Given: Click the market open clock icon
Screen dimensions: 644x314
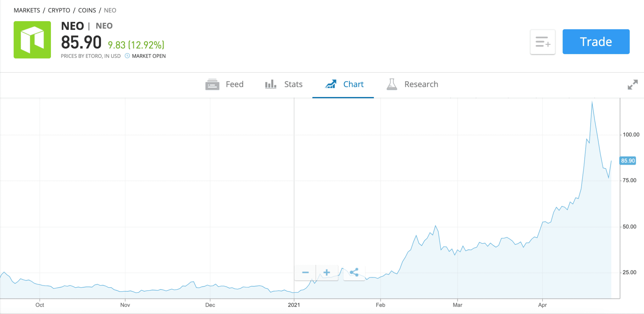Looking at the screenshot, I should pos(127,56).
